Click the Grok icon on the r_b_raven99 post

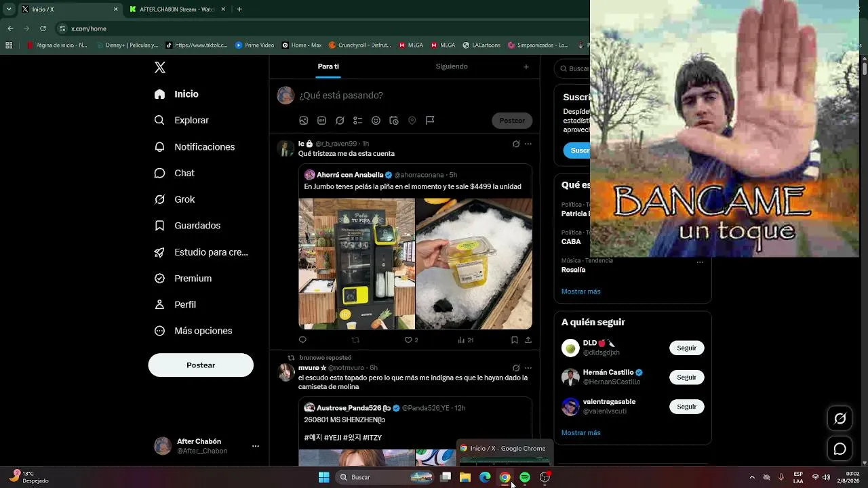coord(516,144)
